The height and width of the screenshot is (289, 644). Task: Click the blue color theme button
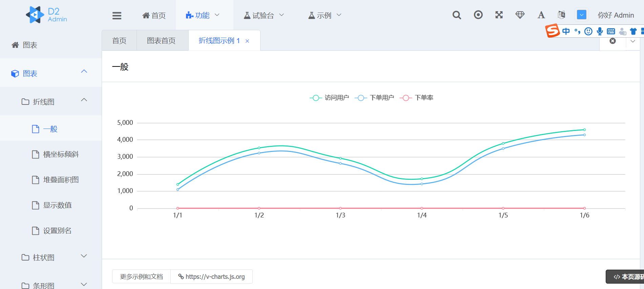click(582, 15)
